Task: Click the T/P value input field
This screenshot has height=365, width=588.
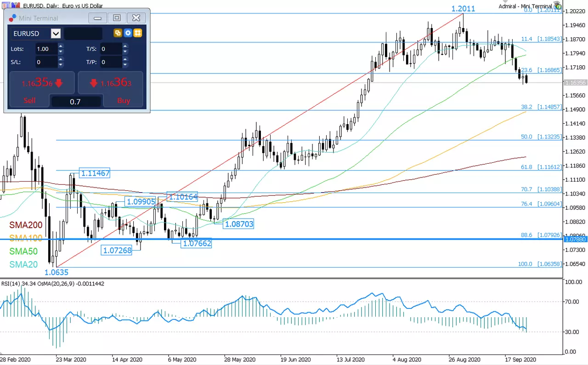Action: 111,62
